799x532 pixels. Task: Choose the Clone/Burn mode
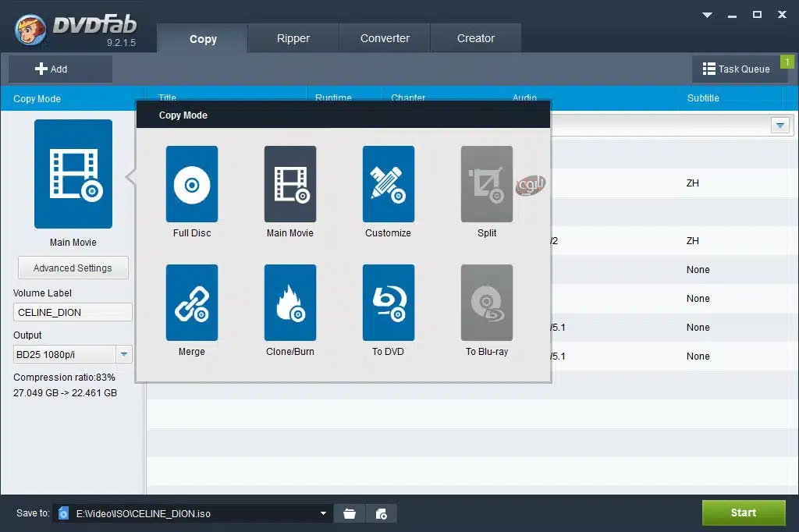click(290, 303)
